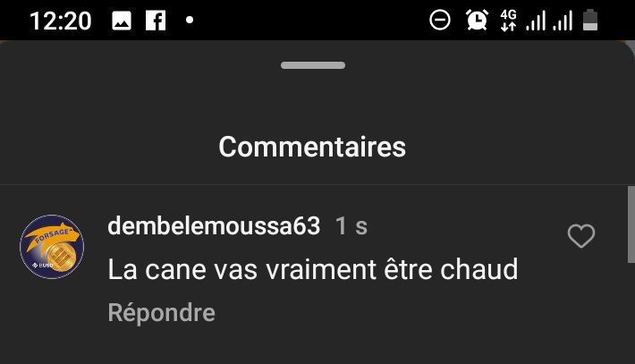The height and width of the screenshot is (364, 635).
Task: Tap the alarm clock status icon
Action: click(x=477, y=20)
